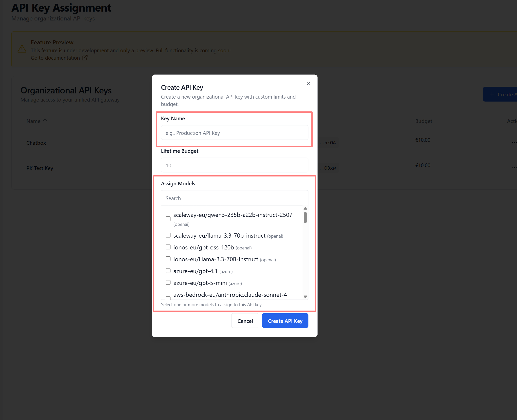The height and width of the screenshot is (420, 517).
Task: Check the ionos-eu/Llama-3.3-70B-Instruct model
Action: tap(168, 259)
